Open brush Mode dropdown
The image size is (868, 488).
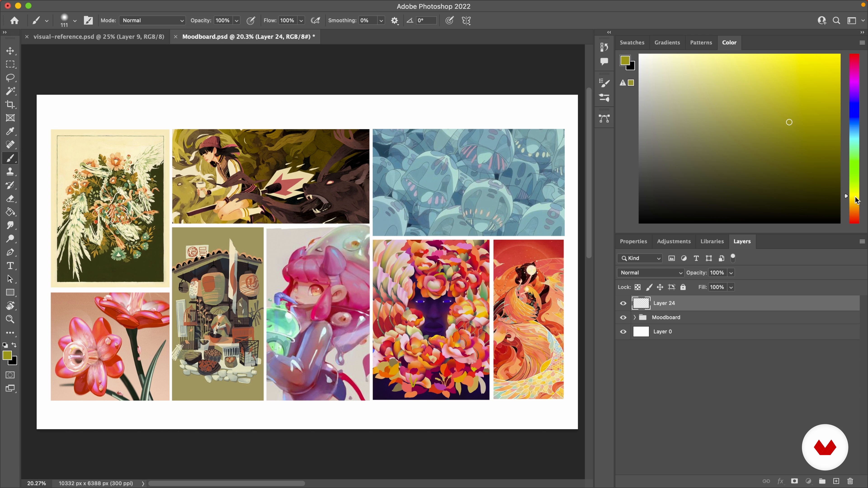point(152,21)
